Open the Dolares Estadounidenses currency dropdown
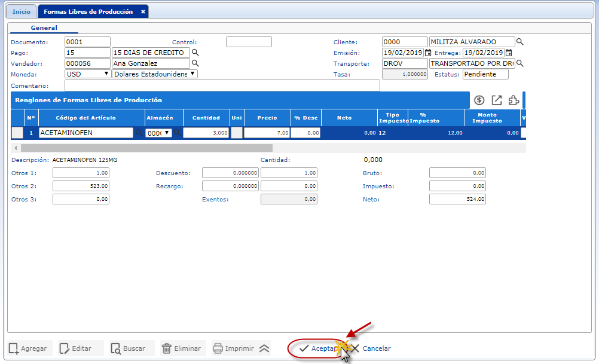The image size is (599, 364). pyautogui.click(x=192, y=74)
